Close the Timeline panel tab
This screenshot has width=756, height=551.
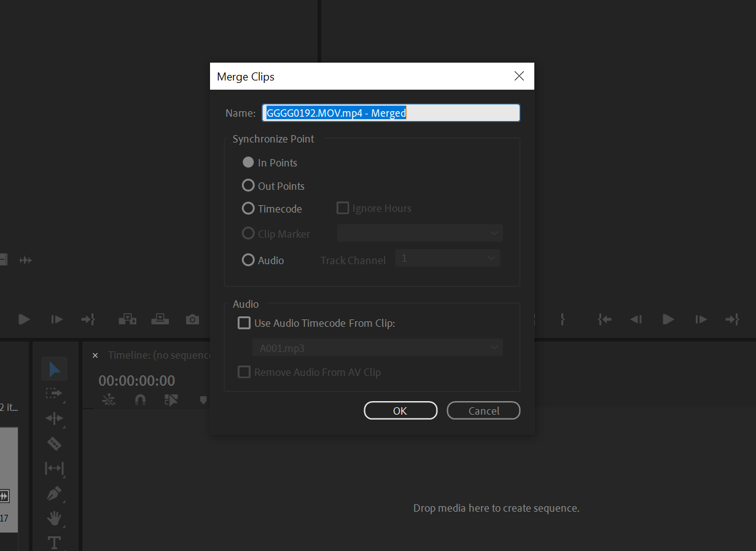point(95,355)
